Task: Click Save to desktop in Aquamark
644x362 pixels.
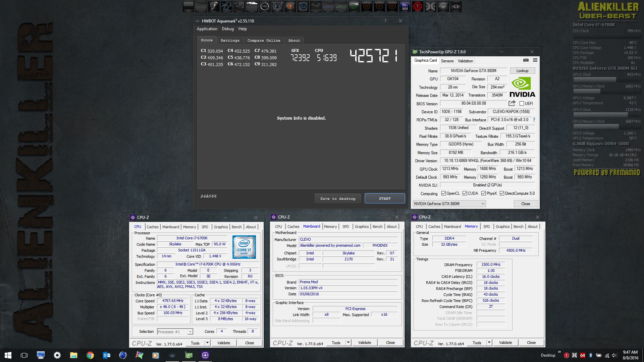Action: point(338,198)
